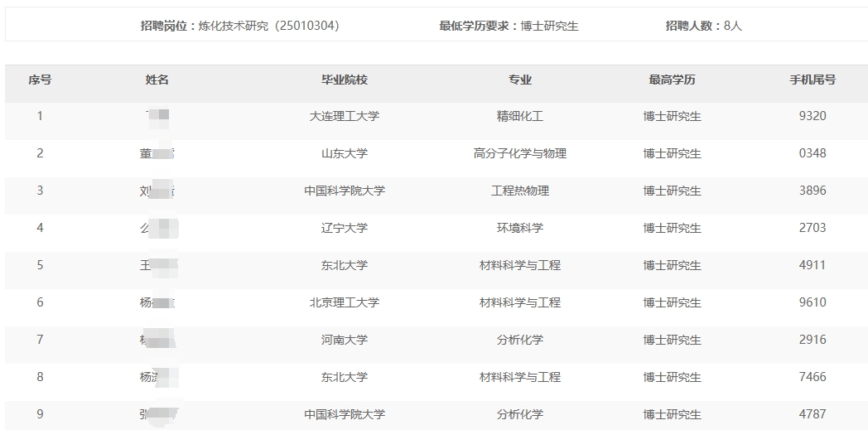Click the 炼化技术研究 (25010304) position text

[x=268, y=26]
